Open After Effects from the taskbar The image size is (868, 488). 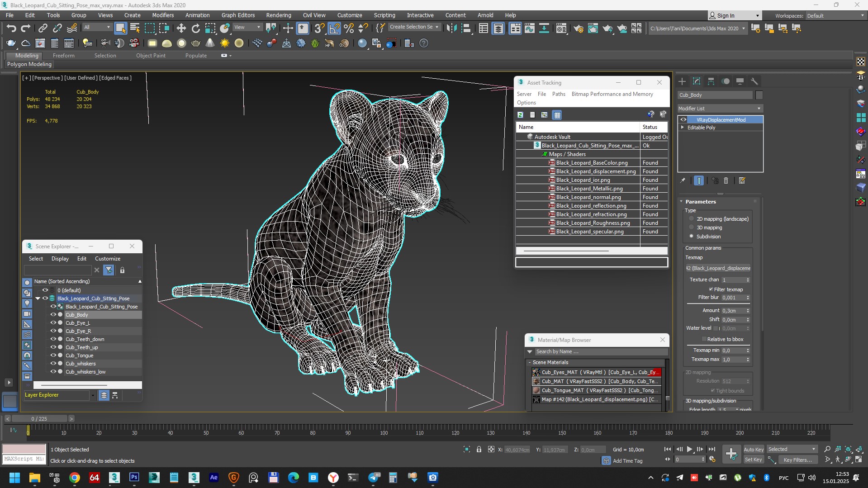(214, 478)
